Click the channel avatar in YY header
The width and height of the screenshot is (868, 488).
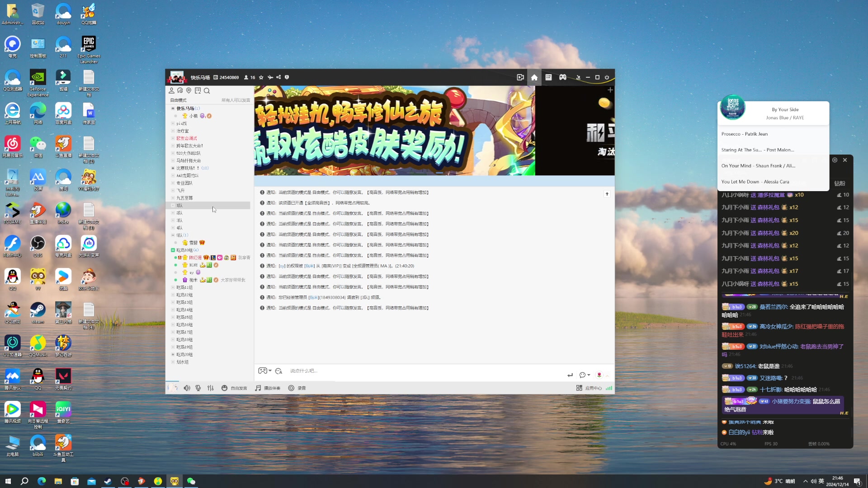(177, 77)
